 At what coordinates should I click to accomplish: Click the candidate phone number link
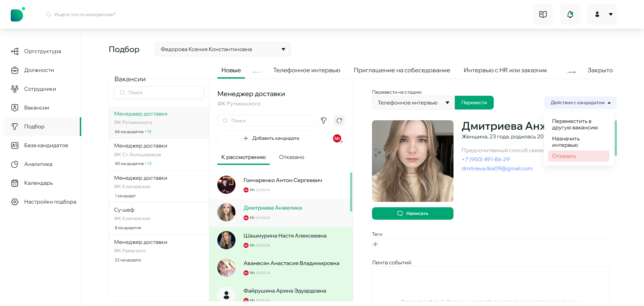click(x=485, y=160)
